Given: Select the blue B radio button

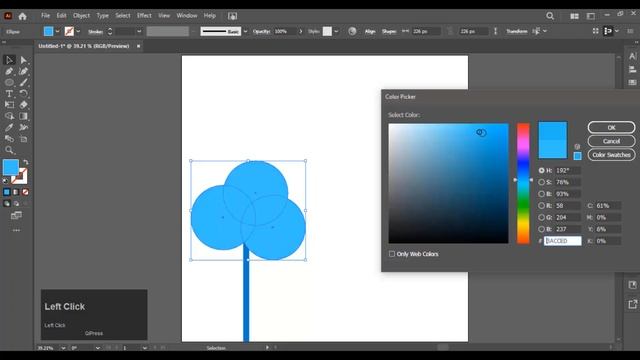Looking at the screenshot, I should [x=541, y=229].
